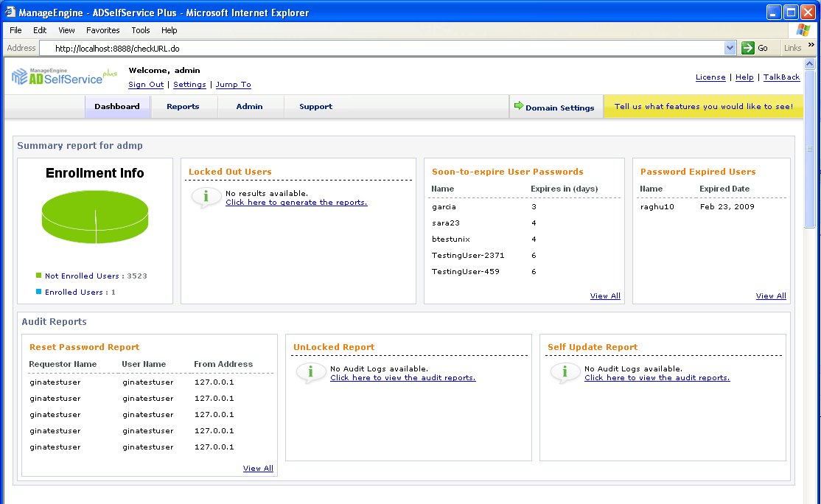This screenshot has height=504, width=821.
Task: Click the 'Requestor Name' column header
Action: [x=63, y=364]
